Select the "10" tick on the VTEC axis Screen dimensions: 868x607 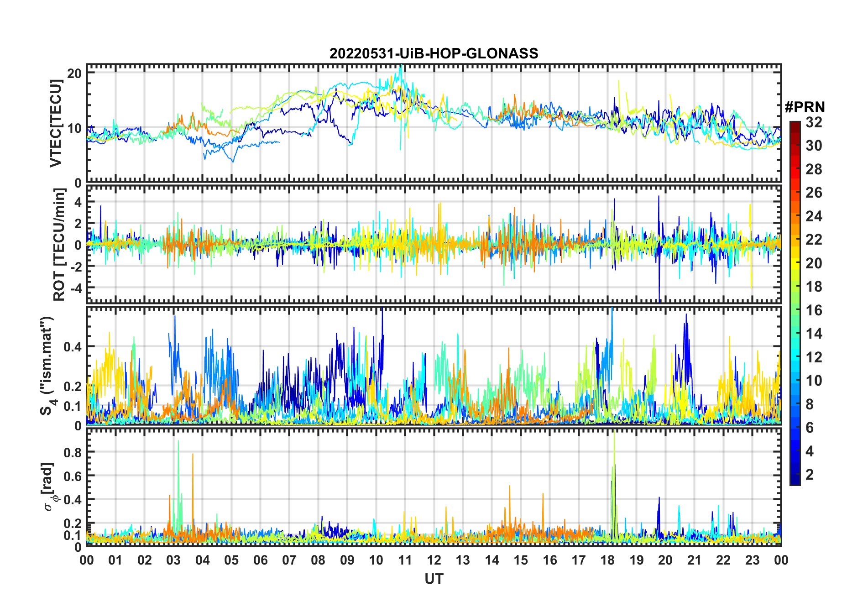point(75,128)
